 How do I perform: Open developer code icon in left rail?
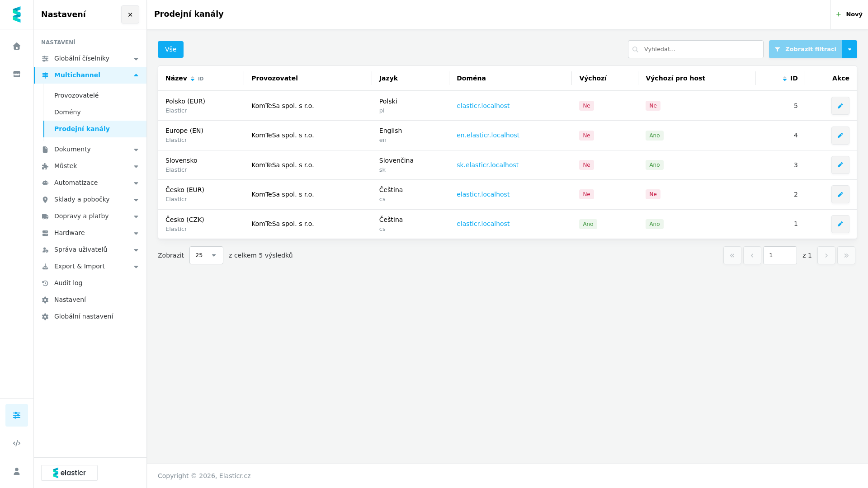coord(17,443)
